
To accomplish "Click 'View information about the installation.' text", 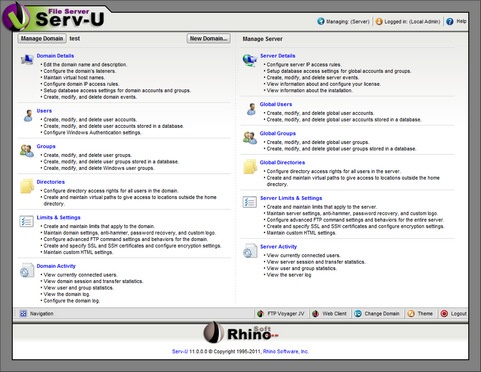I will tap(309, 90).
